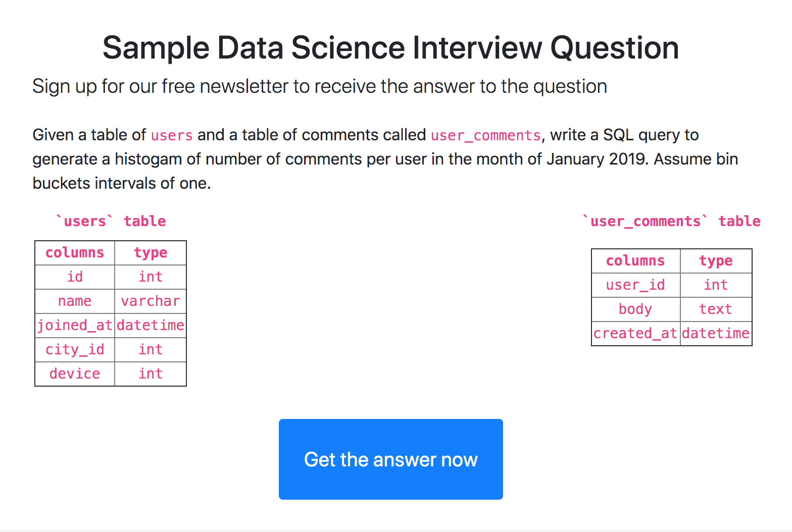Click the varchar type cell
The height and width of the screenshot is (532, 792).
pyautogui.click(x=151, y=301)
